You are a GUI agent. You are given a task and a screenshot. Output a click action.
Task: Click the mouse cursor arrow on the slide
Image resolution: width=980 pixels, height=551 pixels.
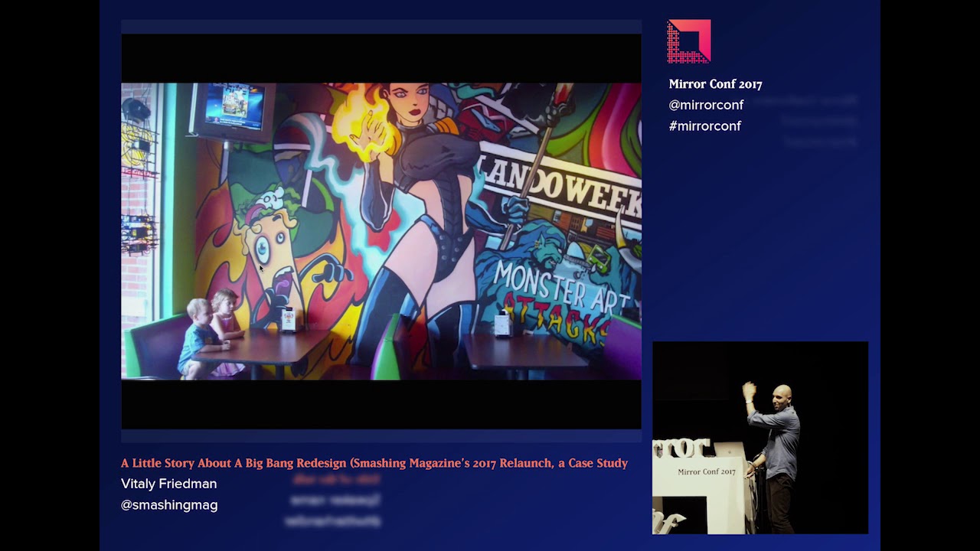261,268
